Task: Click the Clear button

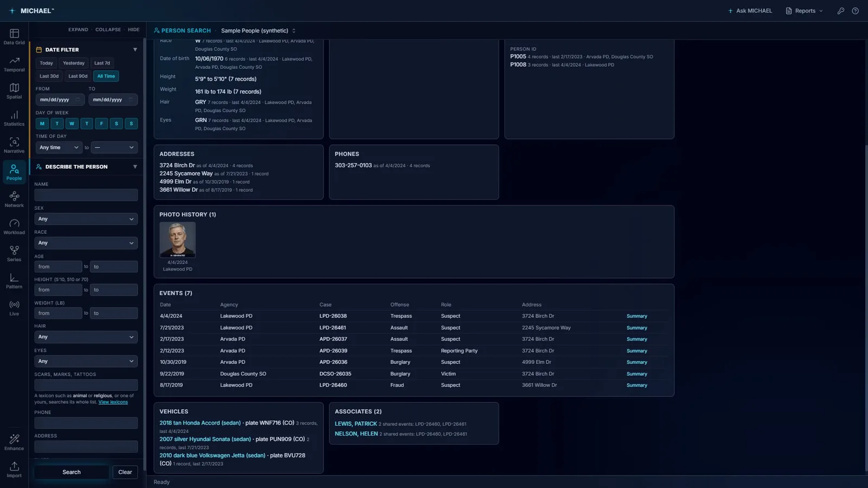Action: 125,472
